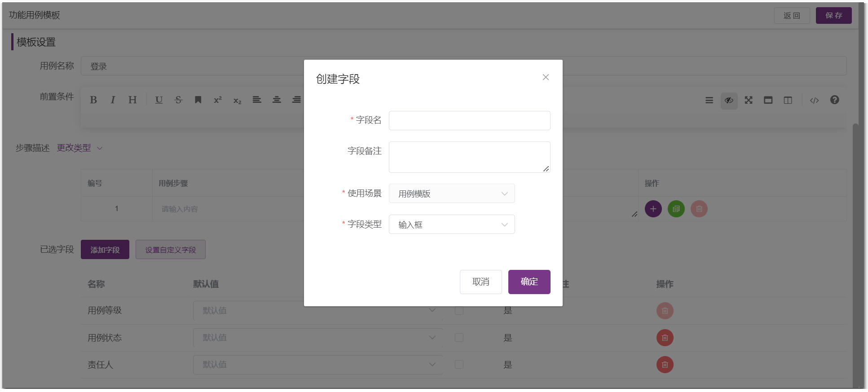
Task: Expand the 更改类型 dropdown
Action: coord(80,148)
